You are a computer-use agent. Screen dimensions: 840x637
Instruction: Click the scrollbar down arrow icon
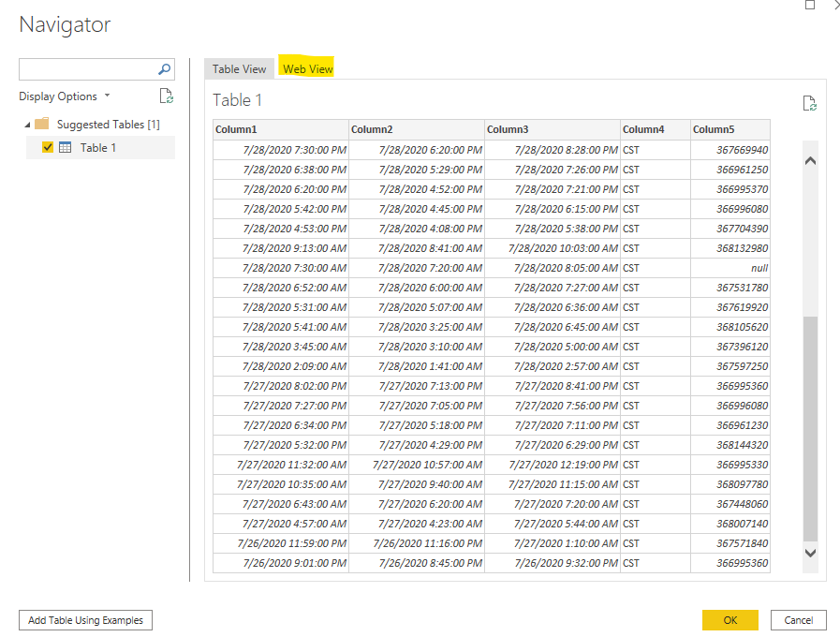click(810, 554)
